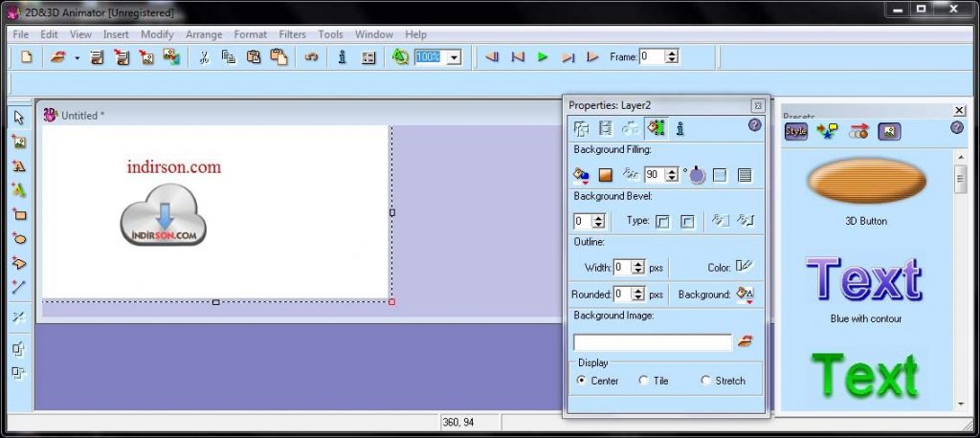The image size is (980, 438).
Task: Click the Rounded value spinner
Action: [637, 294]
